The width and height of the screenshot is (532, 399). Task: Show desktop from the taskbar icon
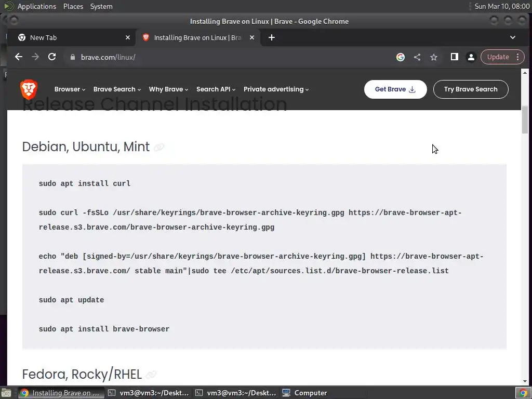point(6,393)
